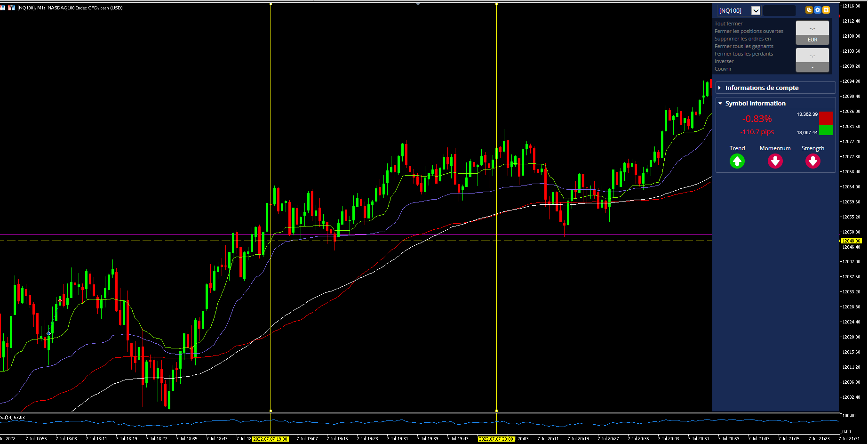Click the red Strength down-arrow indicator

[x=813, y=161]
